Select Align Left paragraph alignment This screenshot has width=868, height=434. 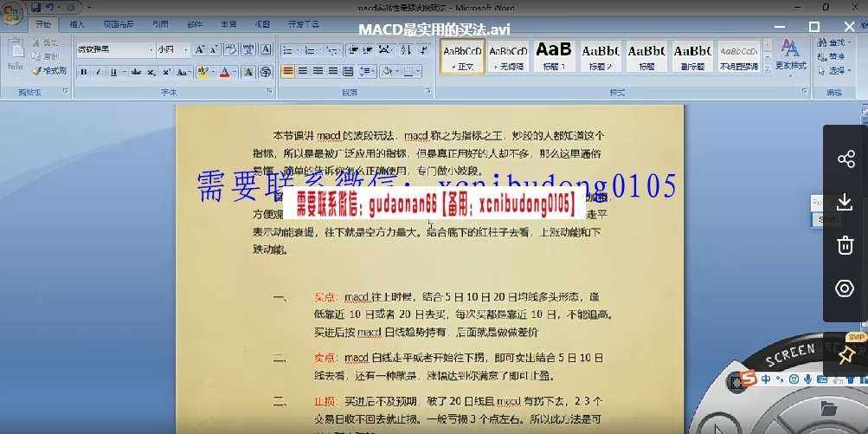tap(287, 72)
